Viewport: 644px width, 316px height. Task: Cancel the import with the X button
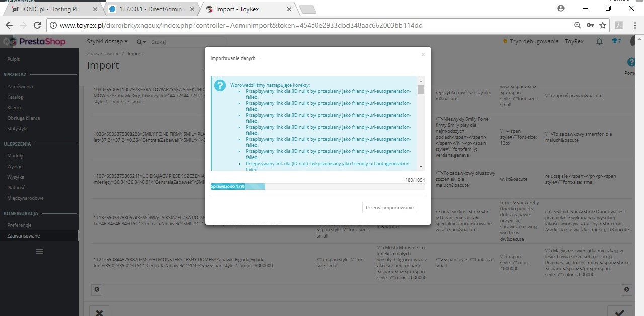click(99, 313)
